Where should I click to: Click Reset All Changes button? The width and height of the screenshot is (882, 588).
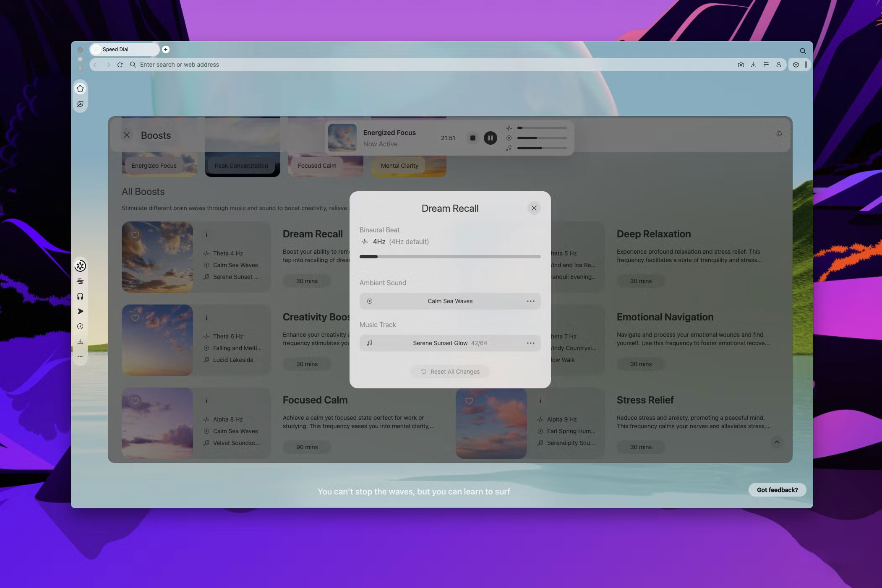coord(450,372)
